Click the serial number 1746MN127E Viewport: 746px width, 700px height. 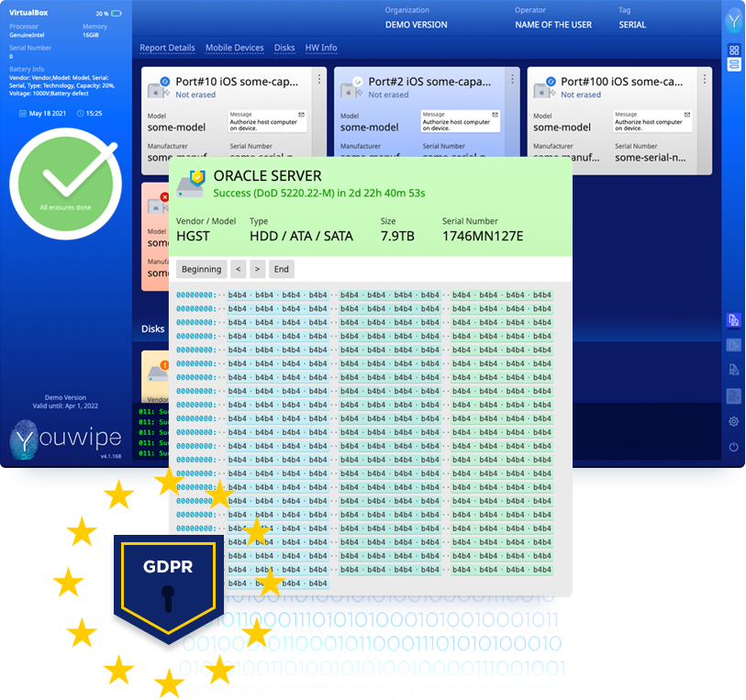(483, 236)
